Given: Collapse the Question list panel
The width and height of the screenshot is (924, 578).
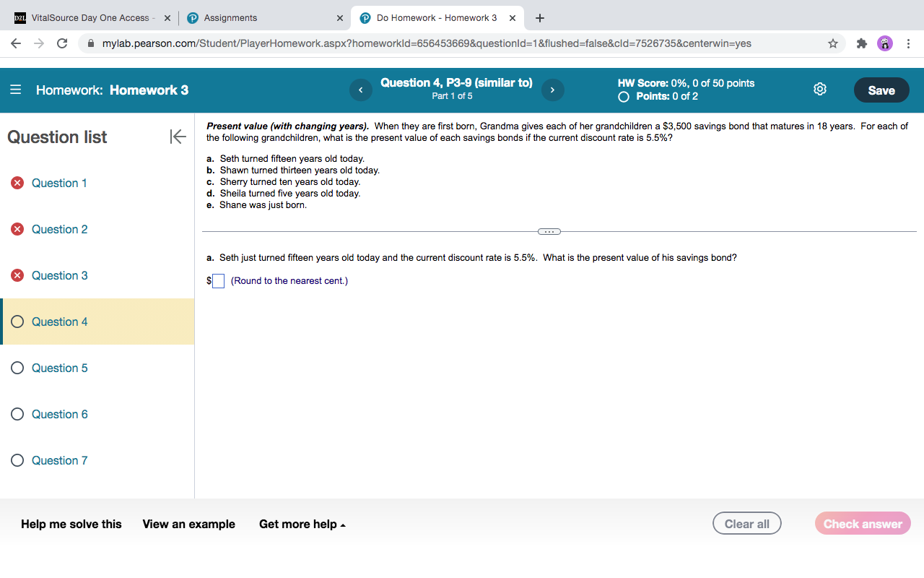Looking at the screenshot, I should (x=178, y=137).
